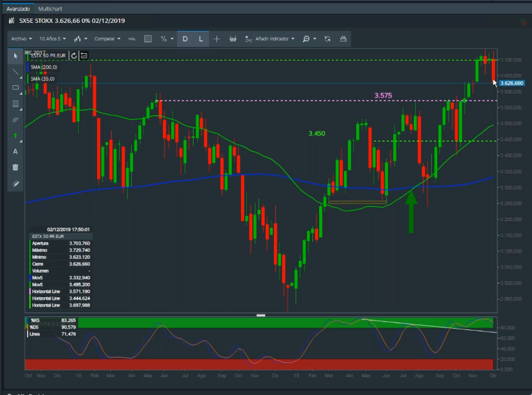Viewport: 532px width, 395px height.
Task: Select the text annotation tool
Action: point(15,152)
